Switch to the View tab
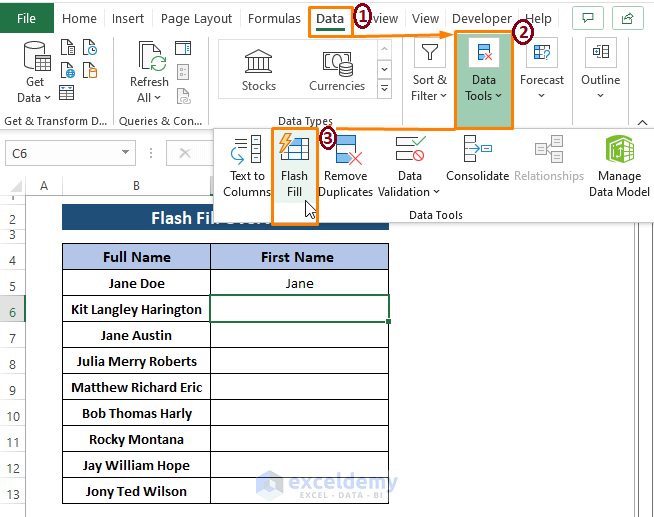Image resolution: width=654 pixels, height=517 pixels. [x=425, y=19]
